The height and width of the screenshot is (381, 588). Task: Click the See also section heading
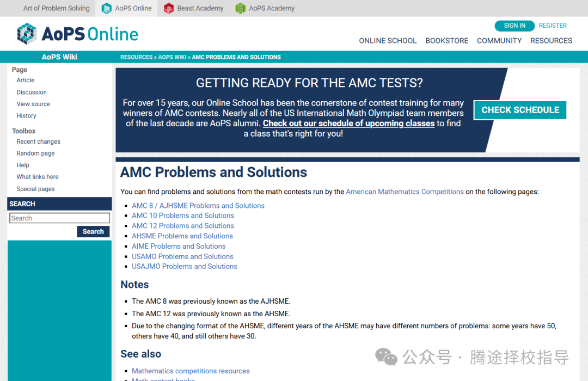[140, 354]
